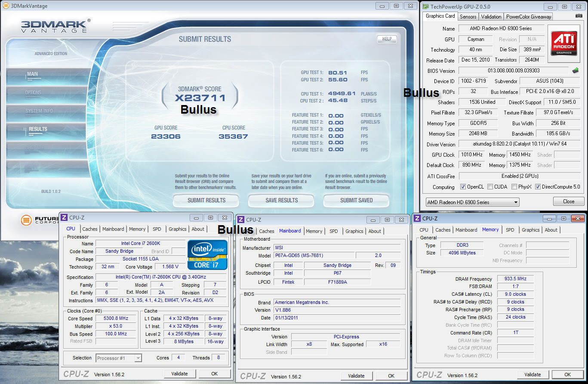Click the SUBMIT RESULTS button

tap(206, 200)
